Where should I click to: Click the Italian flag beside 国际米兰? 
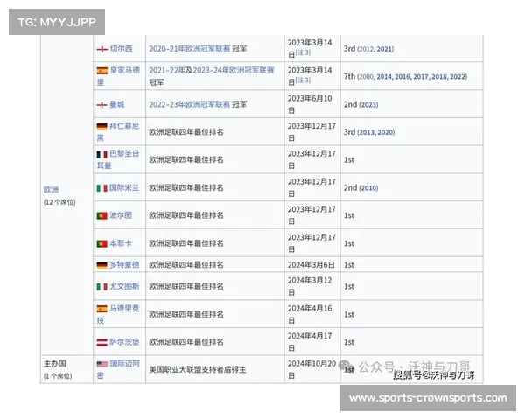tap(101, 188)
